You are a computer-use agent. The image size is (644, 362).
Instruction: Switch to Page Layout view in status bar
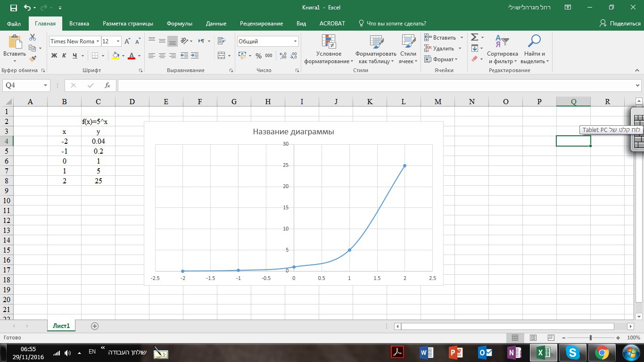coord(533,337)
